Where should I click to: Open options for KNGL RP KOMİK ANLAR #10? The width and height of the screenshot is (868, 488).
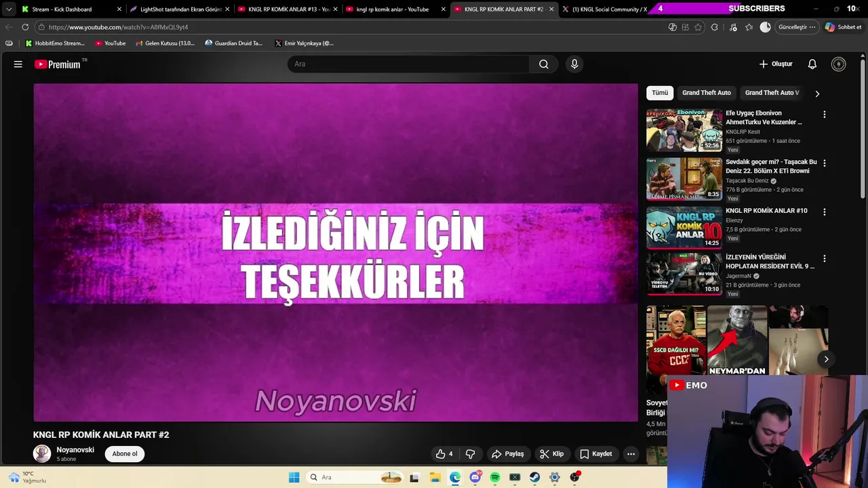(825, 212)
